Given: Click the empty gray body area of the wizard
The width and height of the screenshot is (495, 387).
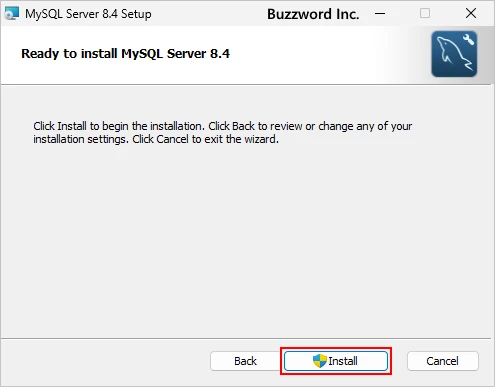Looking at the screenshot, I should coord(247,240).
